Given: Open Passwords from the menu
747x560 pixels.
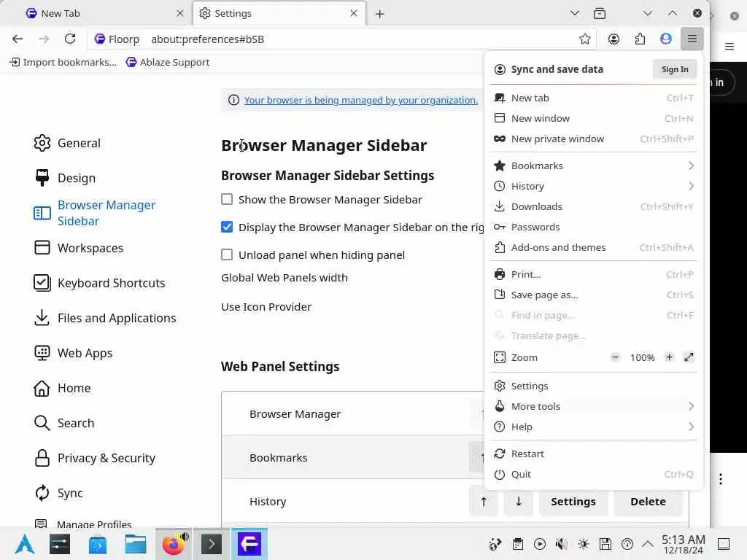Looking at the screenshot, I should [594, 227].
